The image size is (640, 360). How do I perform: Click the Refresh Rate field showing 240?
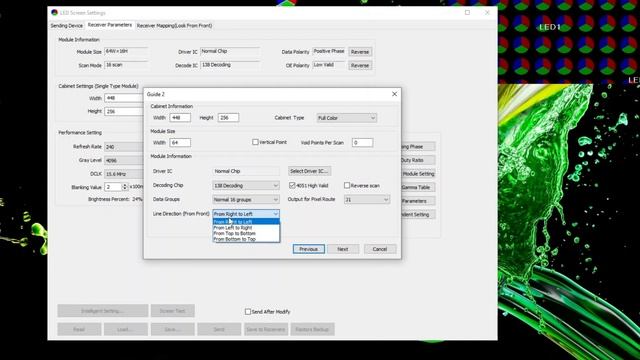pyautogui.click(x=124, y=147)
